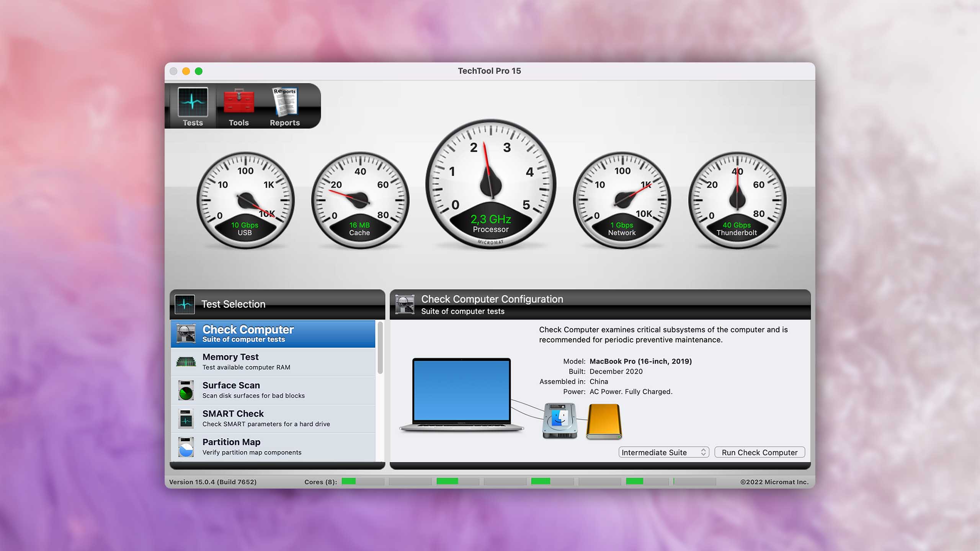The height and width of the screenshot is (551, 980).
Task: Click the Test Selection list scrollbar
Action: pyautogui.click(x=380, y=347)
